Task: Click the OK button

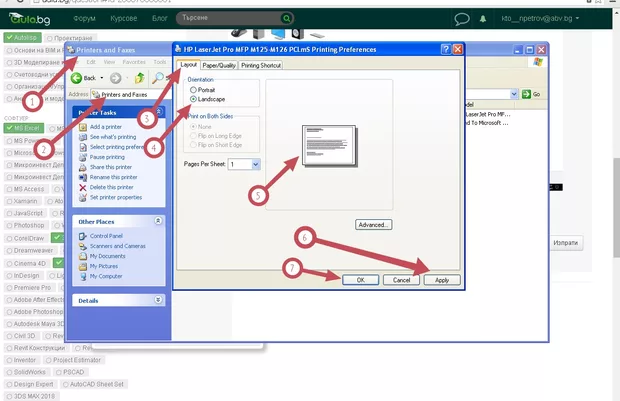Action: point(361,280)
